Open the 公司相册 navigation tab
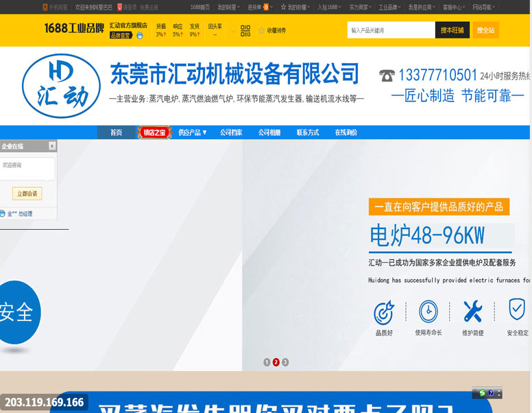 click(x=269, y=132)
